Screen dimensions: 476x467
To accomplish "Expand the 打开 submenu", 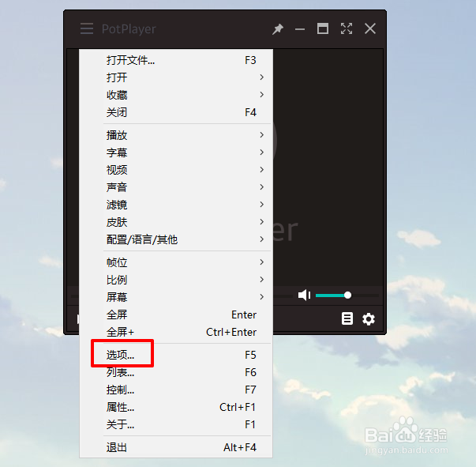I will 176,77.
